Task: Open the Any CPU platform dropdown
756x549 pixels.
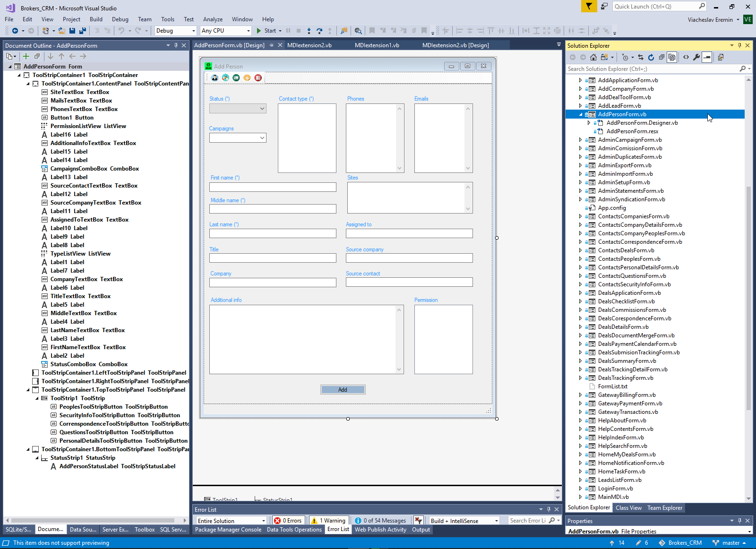Action: coord(225,31)
